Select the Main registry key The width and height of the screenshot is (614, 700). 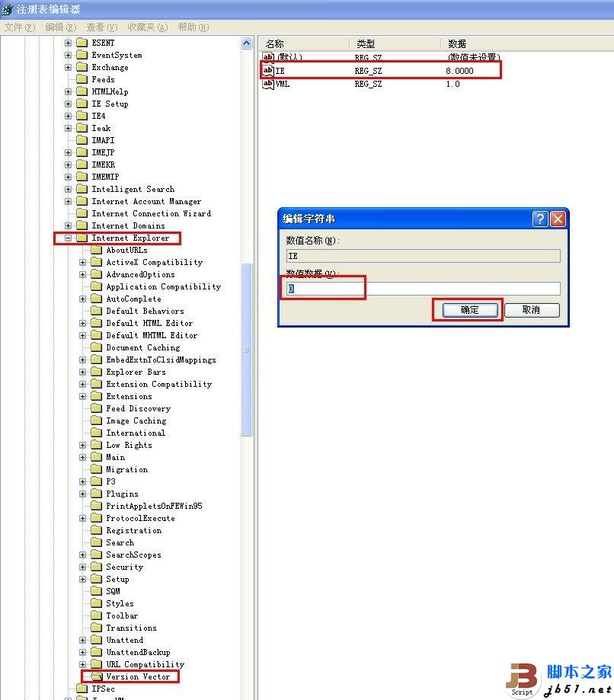pos(115,457)
